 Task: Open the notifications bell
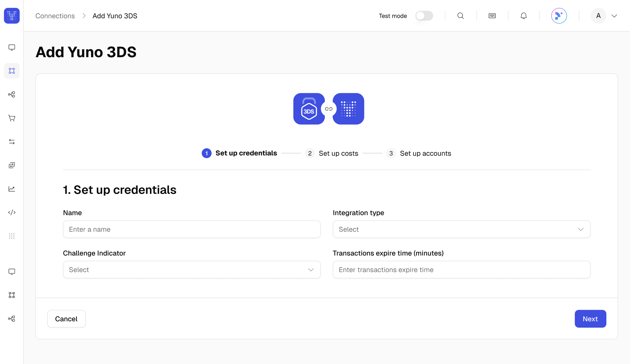pyautogui.click(x=523, y=16)
